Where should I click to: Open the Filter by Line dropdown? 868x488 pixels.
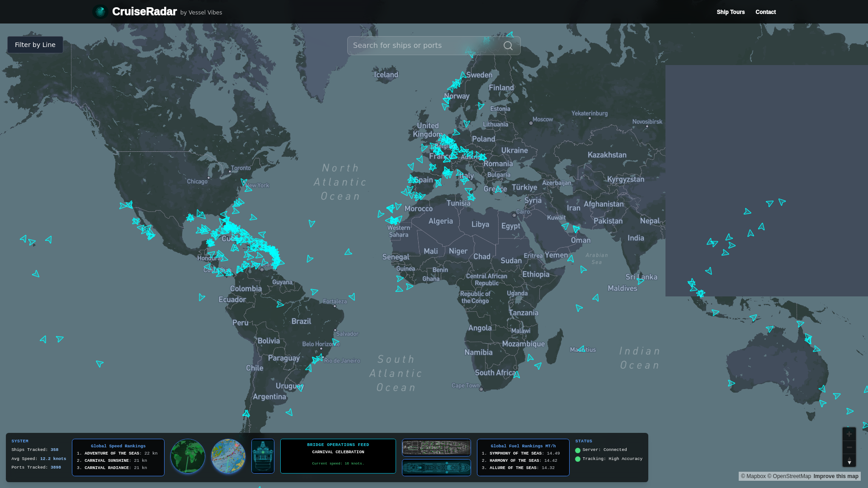click(35, 45)
